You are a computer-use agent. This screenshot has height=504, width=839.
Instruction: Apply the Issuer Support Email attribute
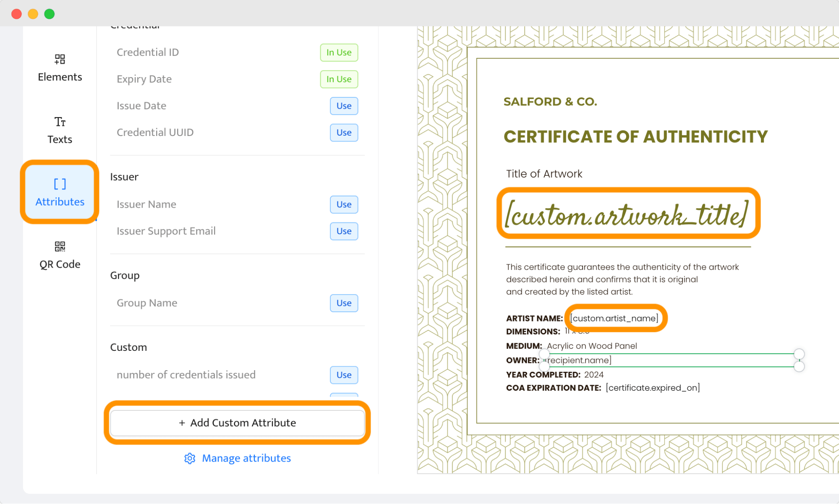(343, 231)
